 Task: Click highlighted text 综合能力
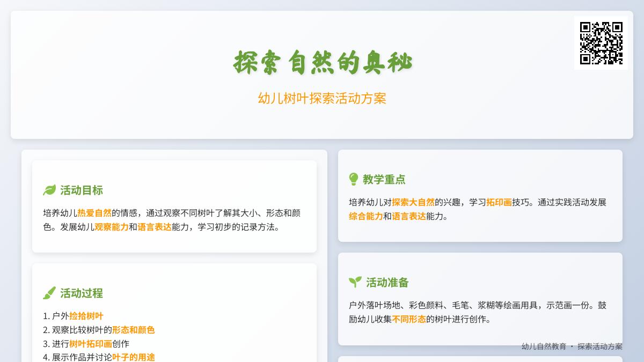366,216
